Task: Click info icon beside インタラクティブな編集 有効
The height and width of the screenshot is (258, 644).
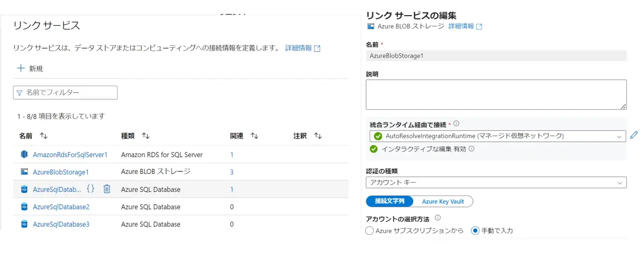Action: (471, 149)
